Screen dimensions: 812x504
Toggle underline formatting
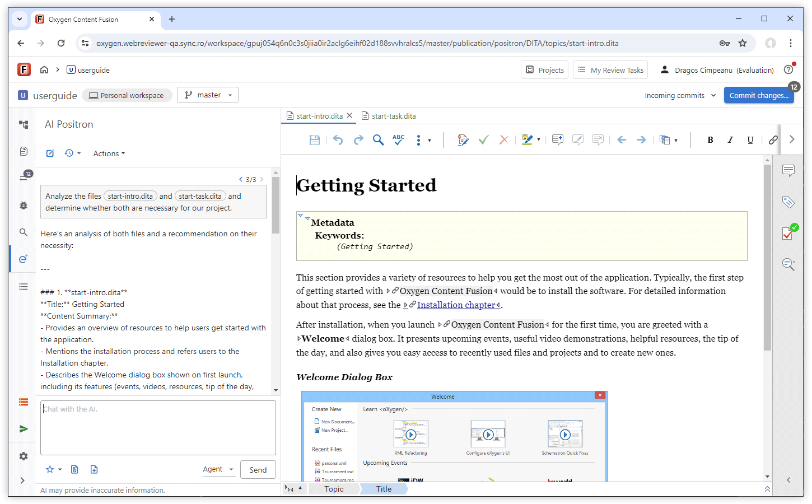pos(750,140)
